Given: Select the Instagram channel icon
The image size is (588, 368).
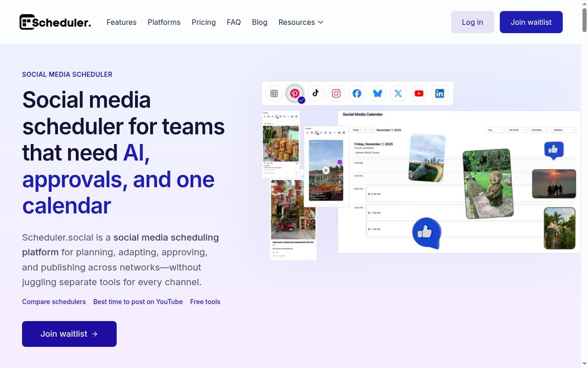Looking at the screenshot, I should [336, 93].
